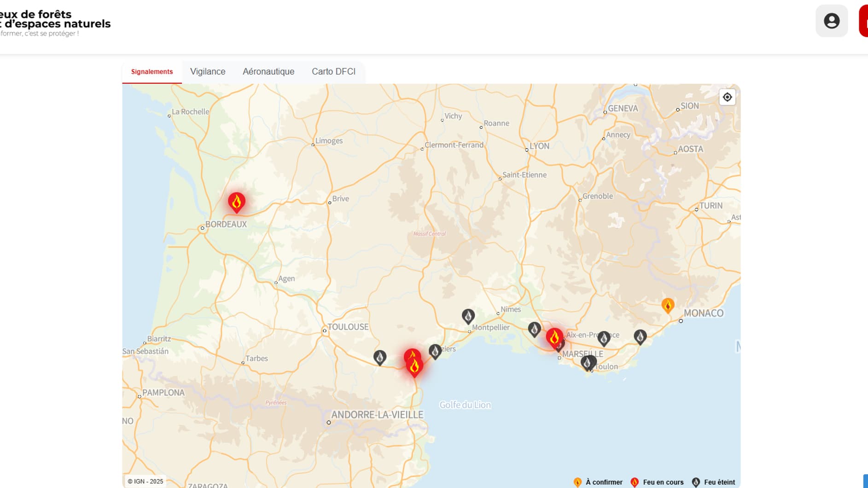This screenshot has height=488, width=868.
Task: Select extinguished fire marker near Toulon
Action: 588,363
